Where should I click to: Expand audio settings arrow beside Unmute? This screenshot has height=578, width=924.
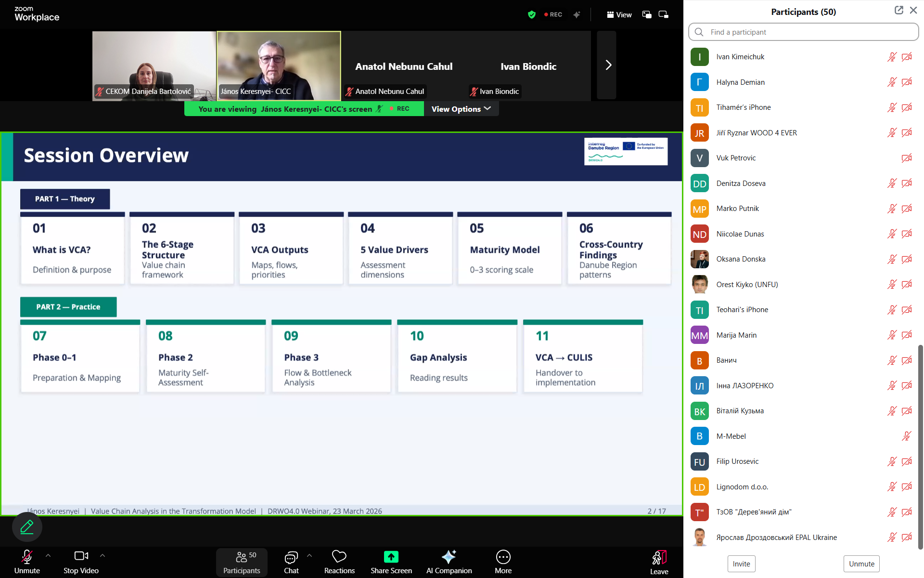(x=48, y=555)
